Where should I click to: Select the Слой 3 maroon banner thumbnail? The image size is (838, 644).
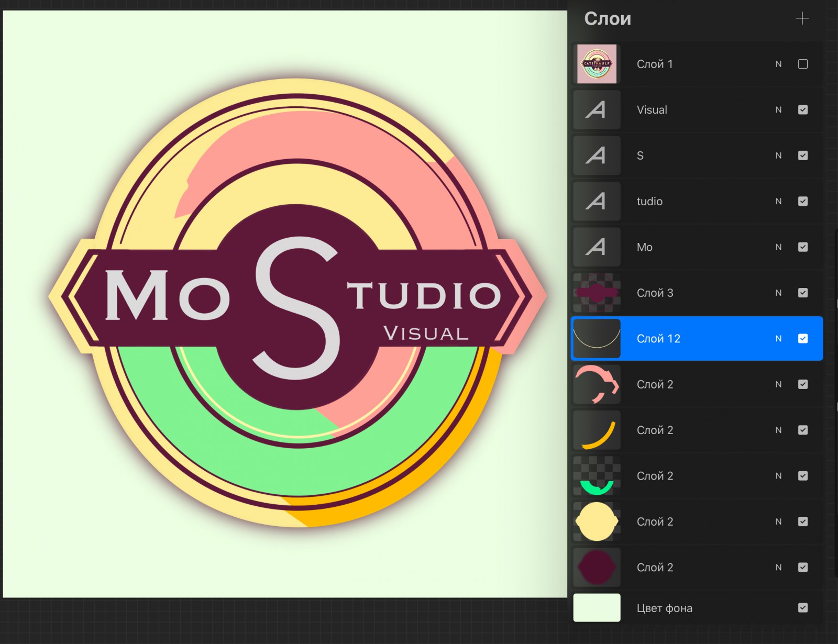[597, 293]
